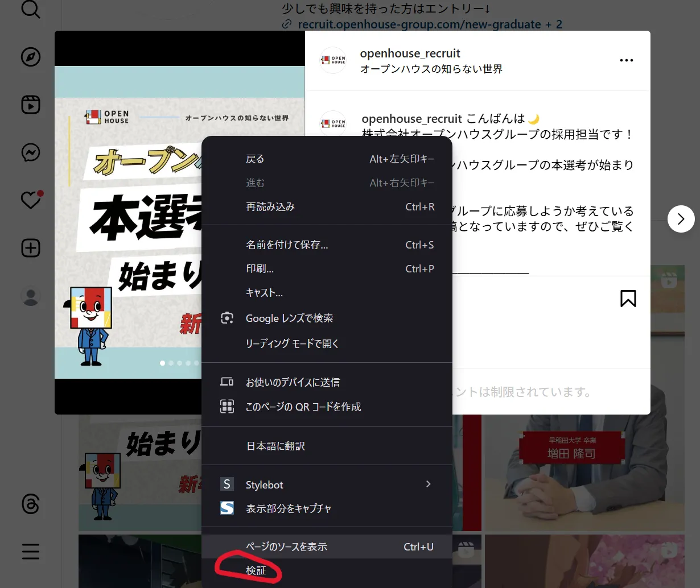This screenshot has height=588, width=700.
Task: Select 戻る in the context menu
Action: click(x=327, y=159)
